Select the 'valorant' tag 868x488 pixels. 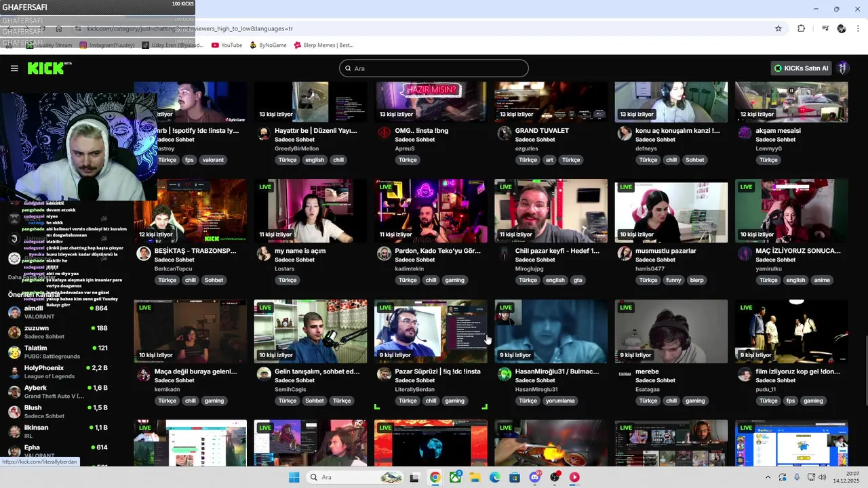pos(213,160)
